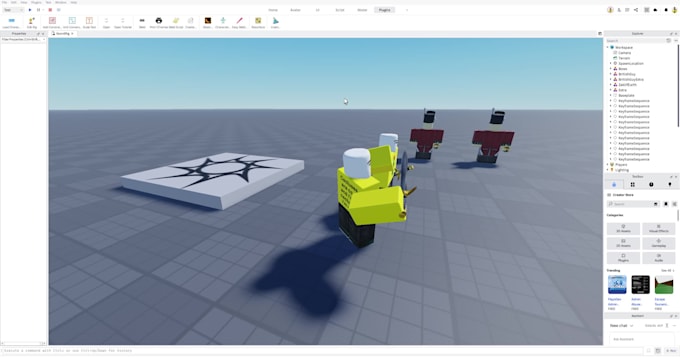Close the viewport document tab
Viewport: 680px width, 364px height.
pos(72,33)
